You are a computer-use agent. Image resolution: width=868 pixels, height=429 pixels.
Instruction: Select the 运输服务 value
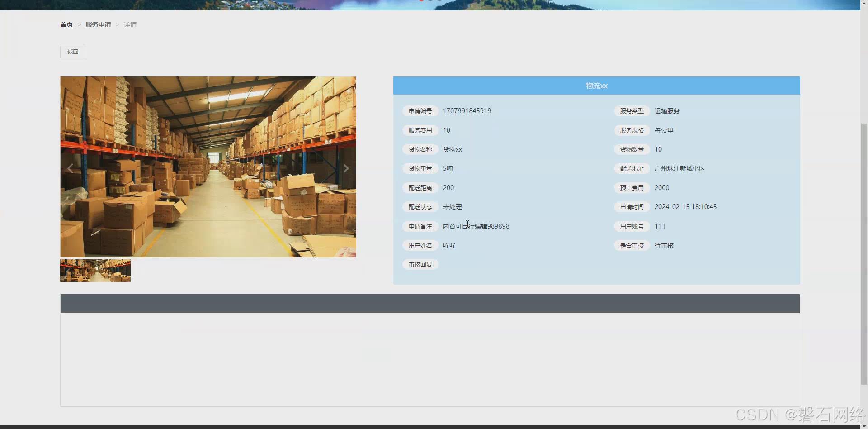tap(667, 111)
